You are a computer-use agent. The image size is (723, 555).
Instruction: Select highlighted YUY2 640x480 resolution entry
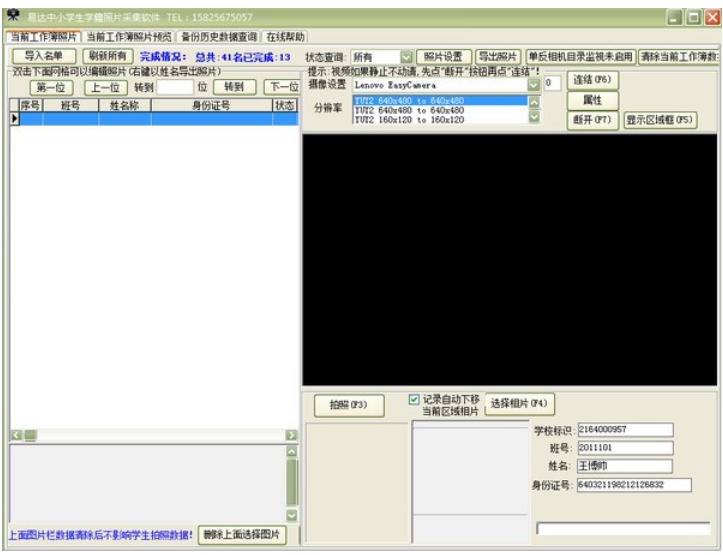tap(440, 100)
